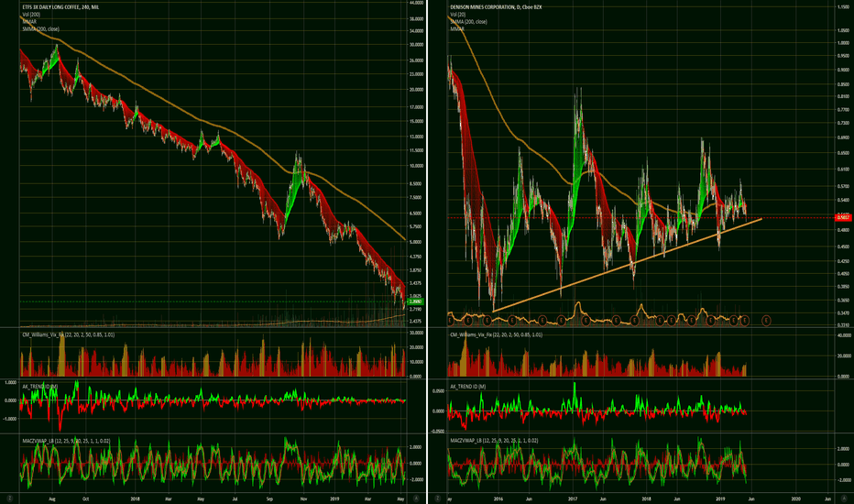Select AK_TREND ID (M) legend on coffee chart
The image size is (854, 504).
tap(40, 387)
